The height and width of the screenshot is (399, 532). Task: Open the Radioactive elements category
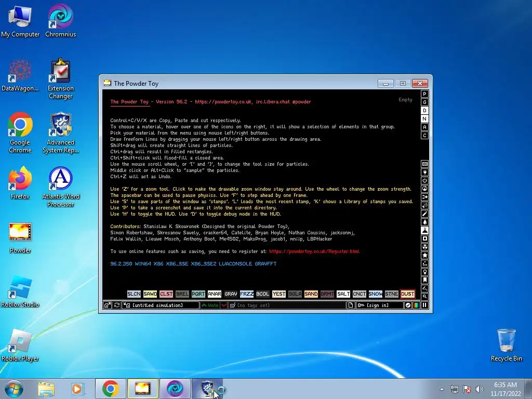424,247
